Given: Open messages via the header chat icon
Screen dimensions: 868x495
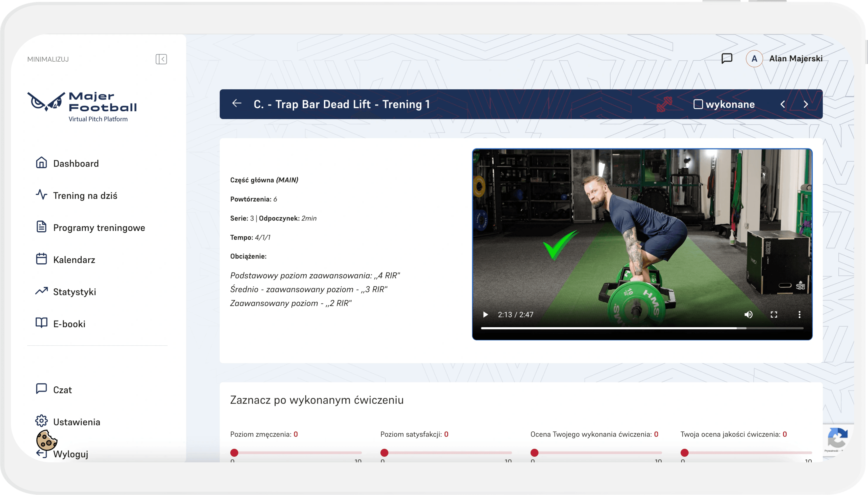Looking at the screenshot, I should point(727,58).
